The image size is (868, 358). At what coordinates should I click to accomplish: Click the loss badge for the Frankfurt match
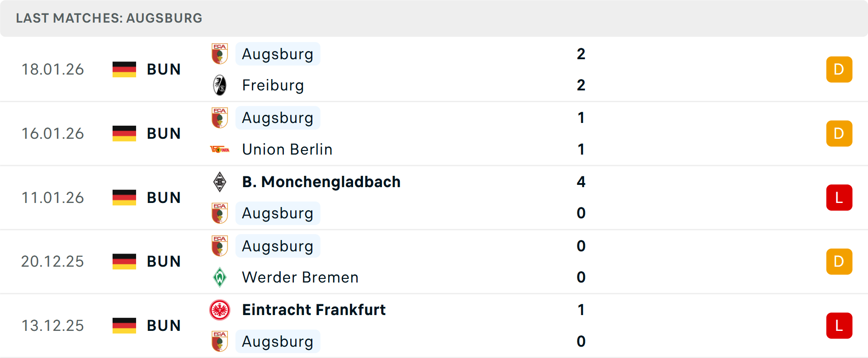839,325
